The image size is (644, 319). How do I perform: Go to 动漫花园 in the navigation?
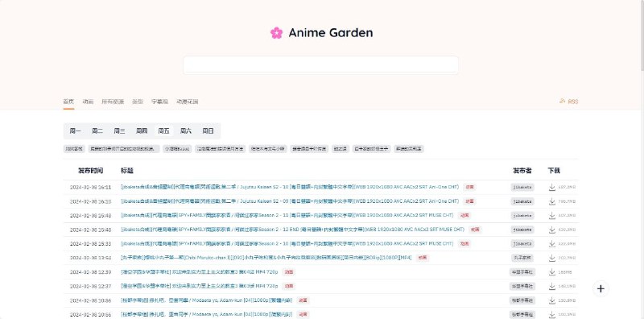click(188, 101)
